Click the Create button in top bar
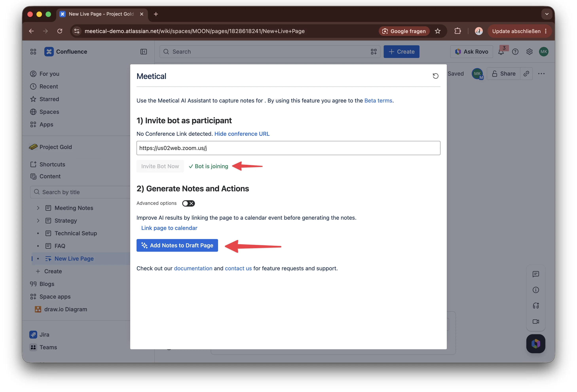This screenshot has height=392, width=577. [x=401, y=52]
